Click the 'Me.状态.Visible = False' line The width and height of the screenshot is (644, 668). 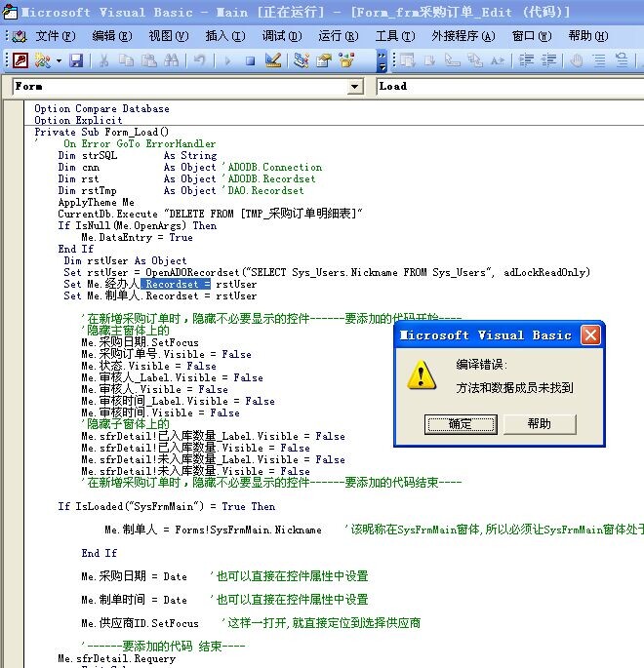tap(148, 366)
